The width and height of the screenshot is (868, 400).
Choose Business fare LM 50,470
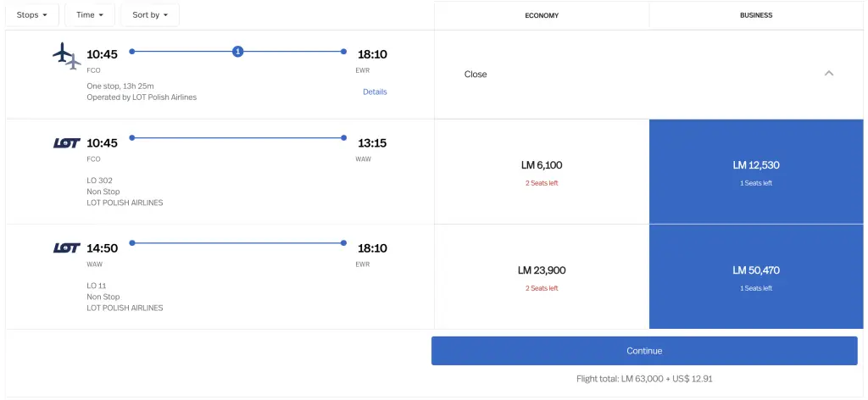pyautogui.click(x=756, y=276)
